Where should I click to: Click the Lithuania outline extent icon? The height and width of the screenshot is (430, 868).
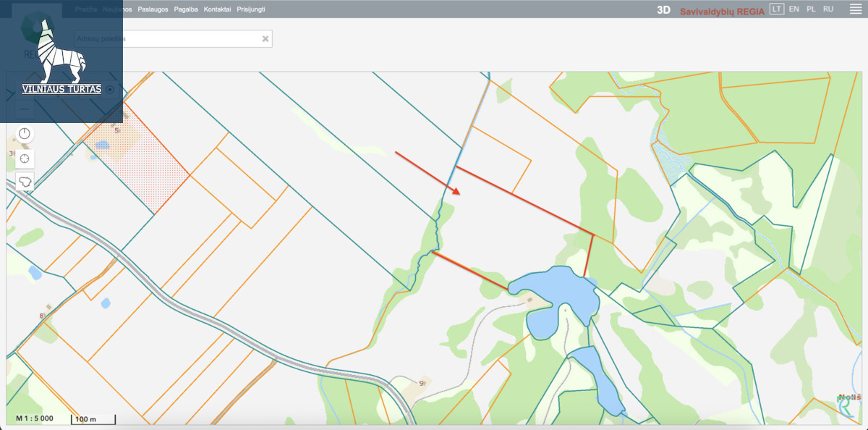point(25,182)
